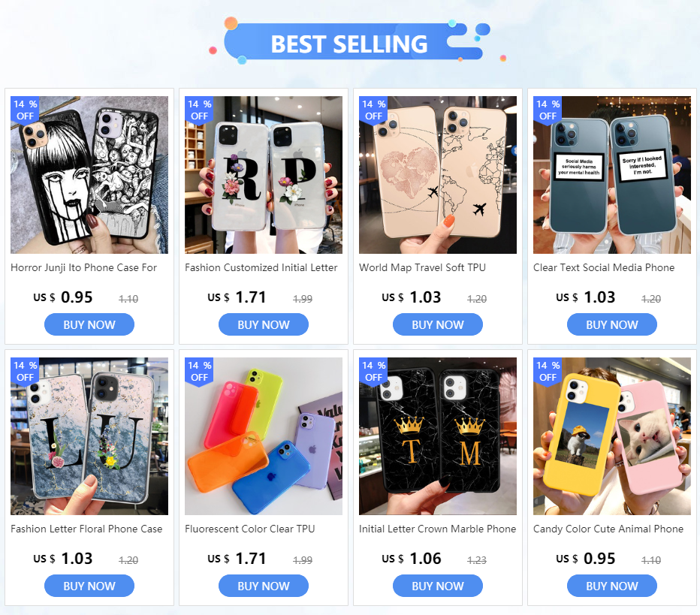Open the Horror Junji Ito Phone Case title link
700x615 pixels.
click(x=84, y=268)
